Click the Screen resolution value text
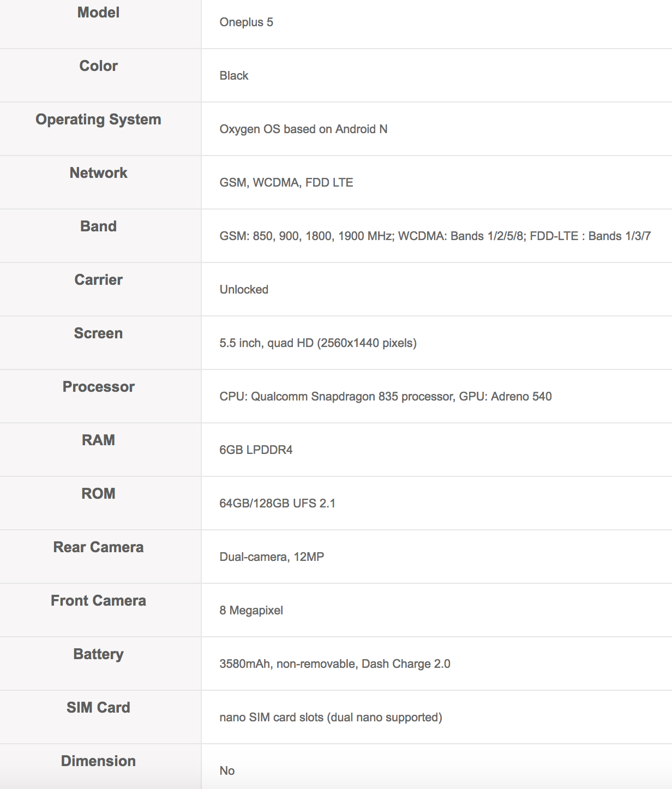 coord(317,343)
